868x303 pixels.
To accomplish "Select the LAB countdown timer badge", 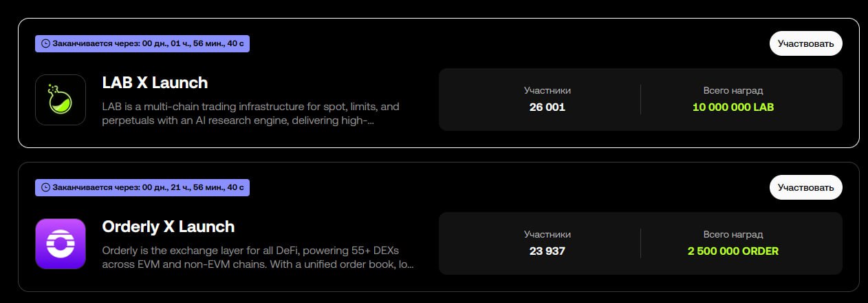I will coord(142,43).
